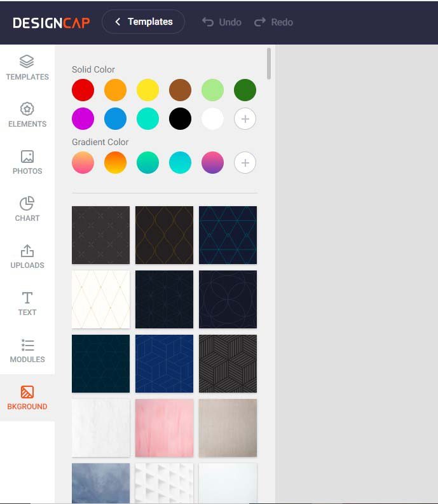Apply the cream diamond pattern background
Image resolution: width=438 pixels, height=504 pixels.
[101, 300]
